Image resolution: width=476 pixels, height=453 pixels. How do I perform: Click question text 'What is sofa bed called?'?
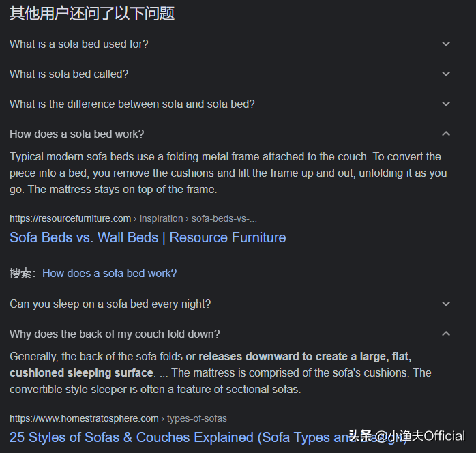pos(69,74)
